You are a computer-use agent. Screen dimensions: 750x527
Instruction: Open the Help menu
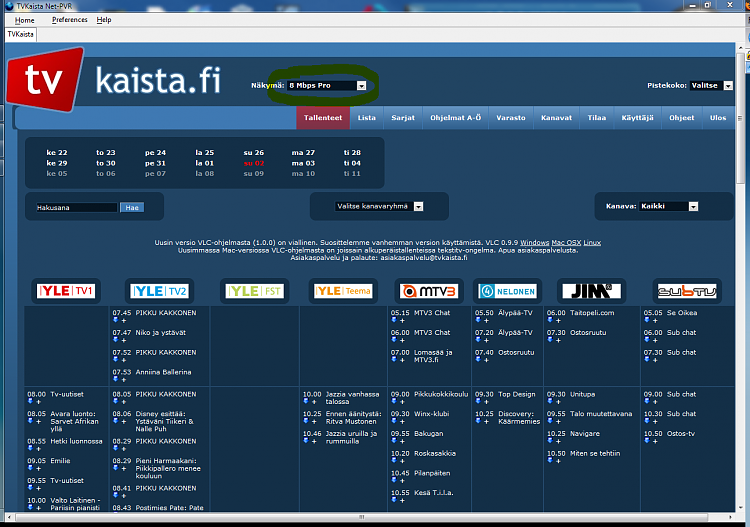click(x=104, y=20)
